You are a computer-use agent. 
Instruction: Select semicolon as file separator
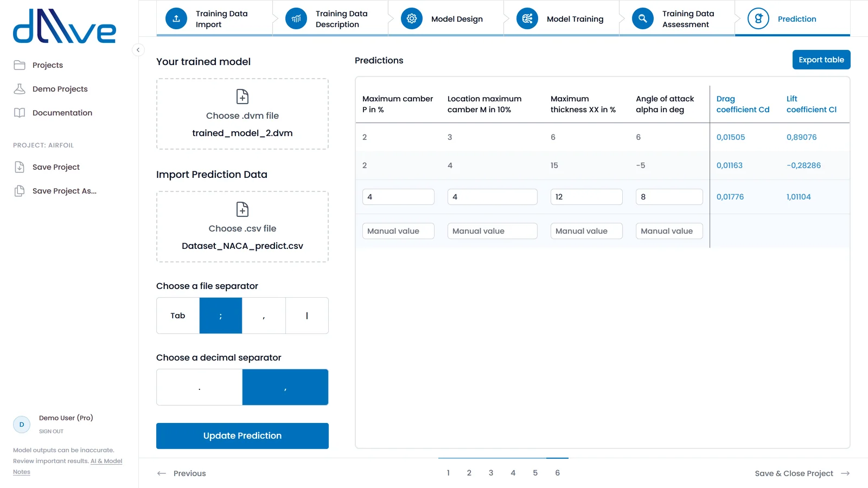point(221,316)
